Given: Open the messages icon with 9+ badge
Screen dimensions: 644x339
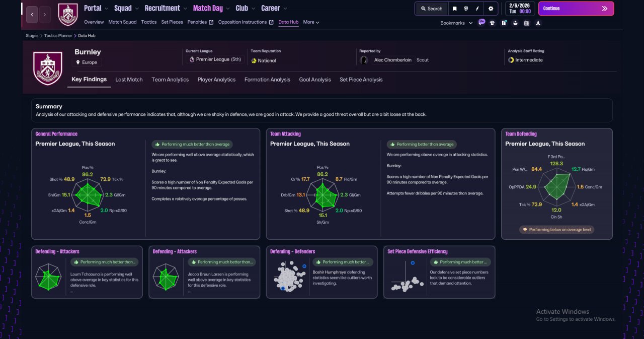Looking at the screenshot, I should (x=481, y=22).
